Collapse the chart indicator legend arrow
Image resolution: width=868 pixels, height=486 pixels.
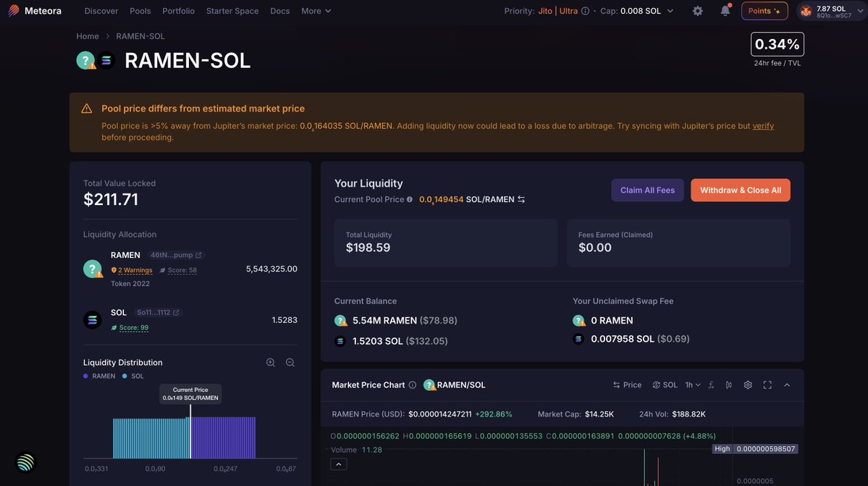tap(339, 464)
